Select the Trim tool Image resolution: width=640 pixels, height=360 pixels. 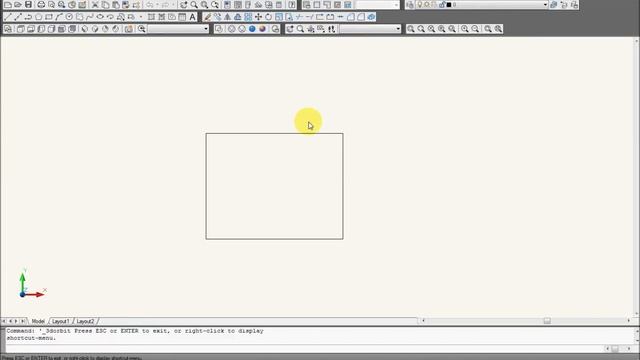click(x=299, y=17)
